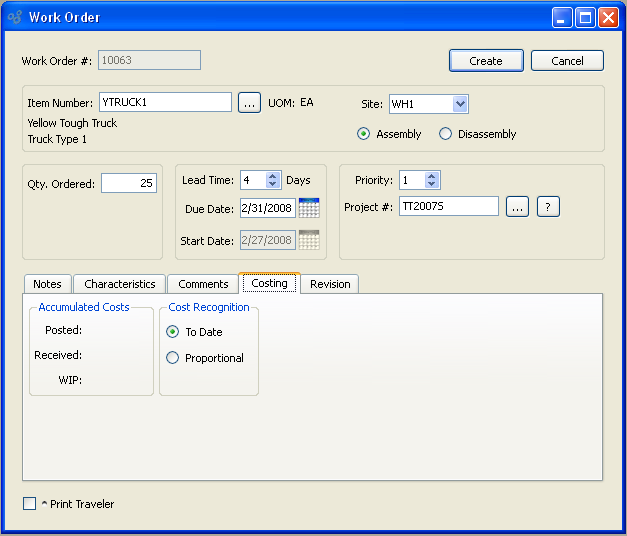Image resolution: width=627 pixels, height=536 pixels.
Task: Click the Yellow Tough Truck description text
Action: tap(72, 123)
